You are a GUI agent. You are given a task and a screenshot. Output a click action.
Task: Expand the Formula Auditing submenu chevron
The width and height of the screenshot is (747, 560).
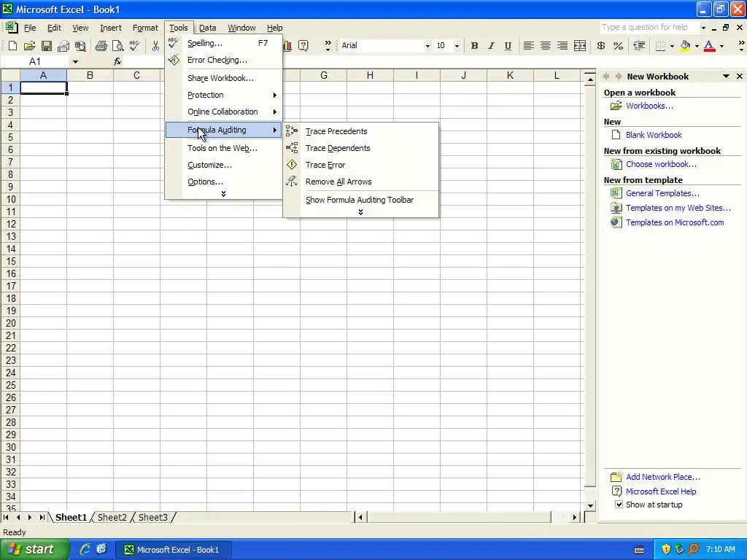[360, 212]
